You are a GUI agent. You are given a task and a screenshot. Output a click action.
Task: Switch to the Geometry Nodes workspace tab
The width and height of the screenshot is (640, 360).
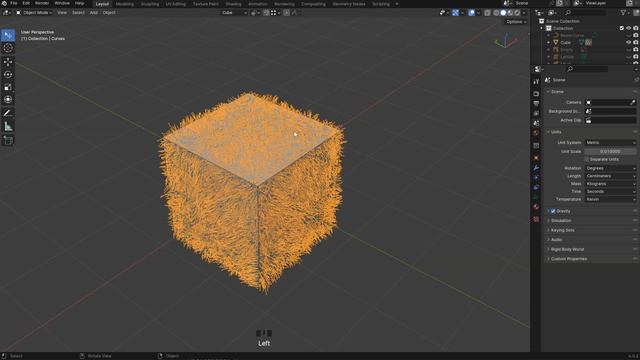(349, 4)
